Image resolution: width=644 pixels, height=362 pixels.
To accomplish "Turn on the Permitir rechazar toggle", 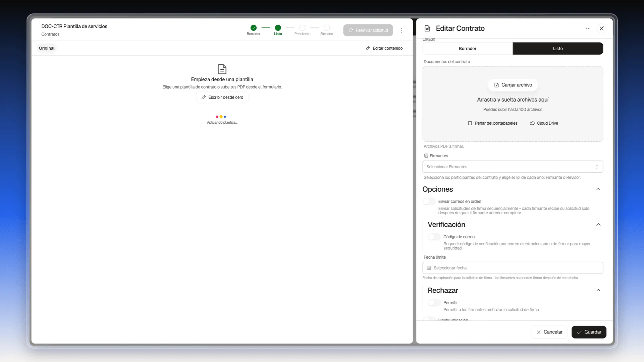I will coord(434,303).
